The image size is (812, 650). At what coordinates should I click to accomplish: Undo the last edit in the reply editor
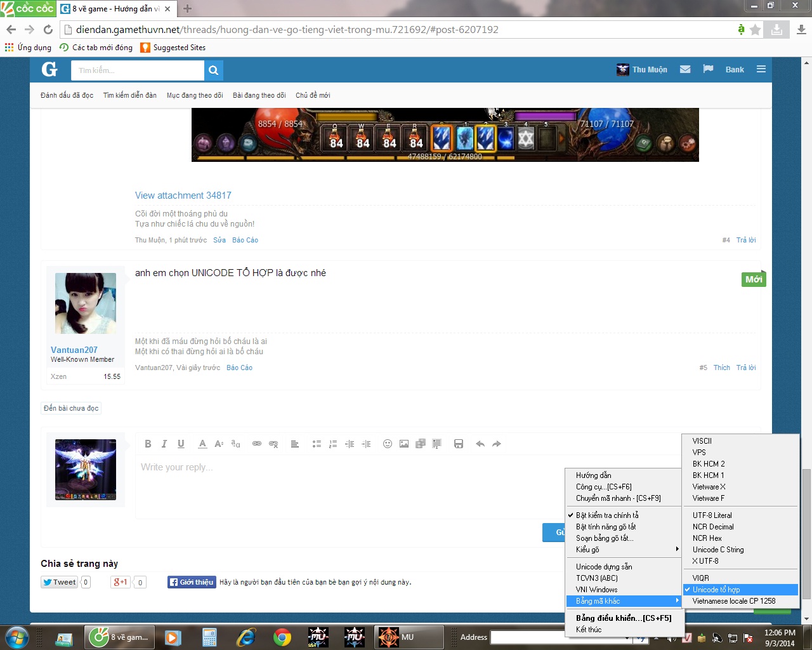click(x=480, y=444)
